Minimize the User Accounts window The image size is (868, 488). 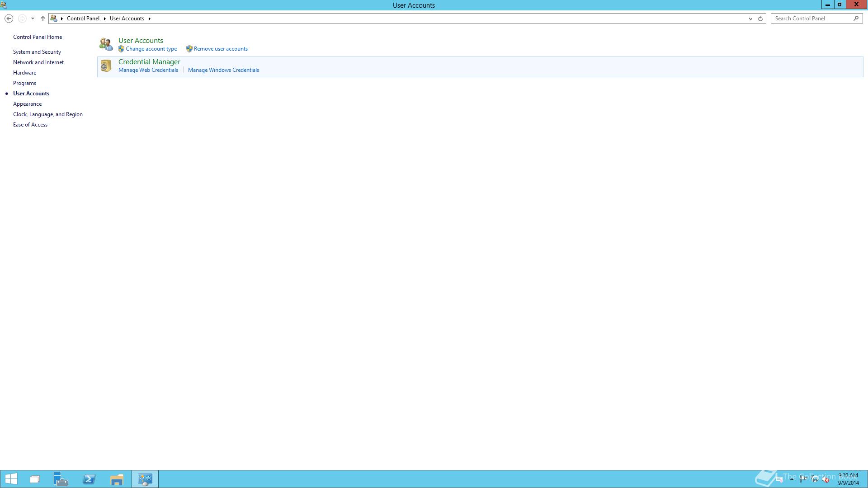coord(827,5)
